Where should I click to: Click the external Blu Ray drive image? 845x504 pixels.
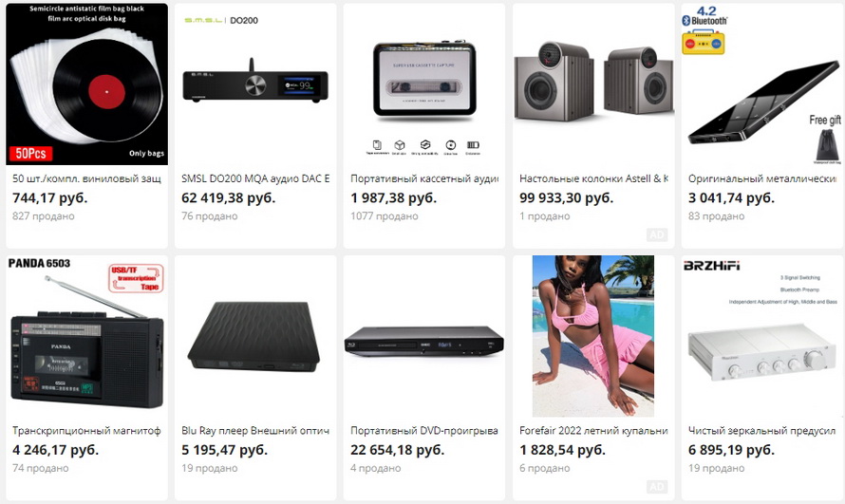click(x=255, y=336)
